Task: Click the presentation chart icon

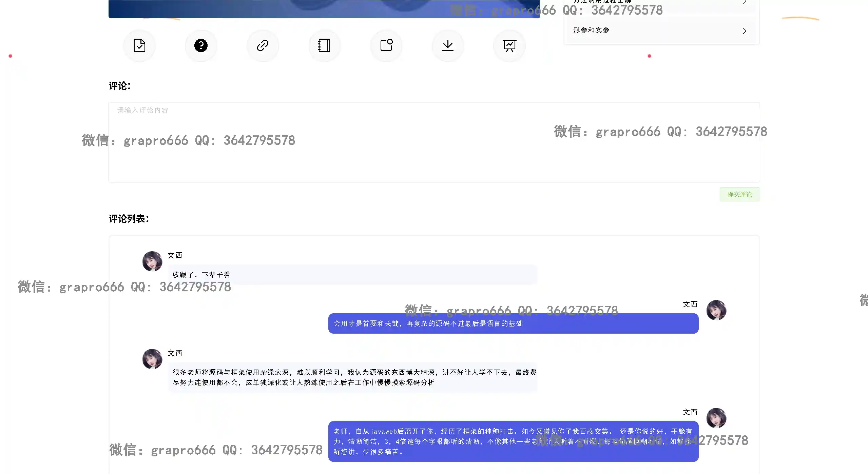Action: [509, 45]
